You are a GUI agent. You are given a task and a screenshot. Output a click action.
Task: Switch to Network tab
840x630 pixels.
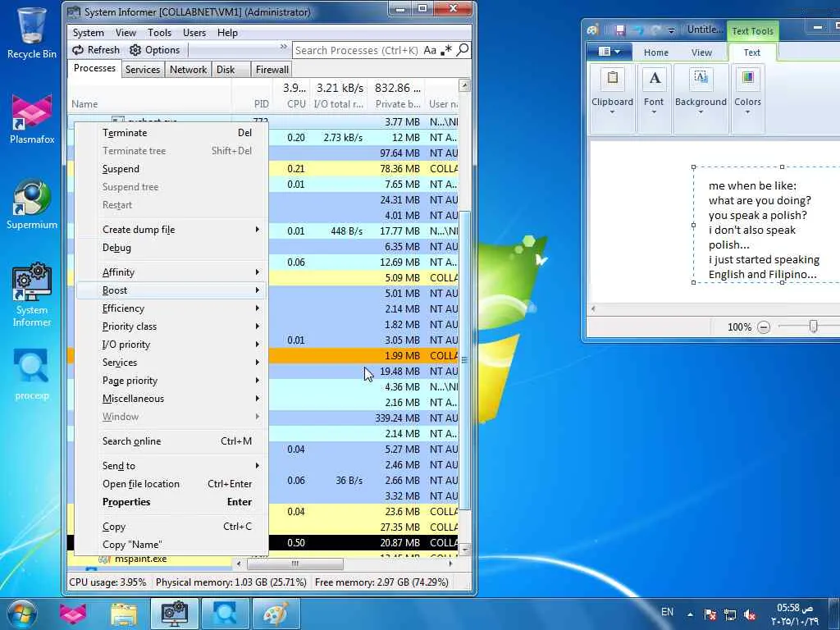click(188, 70)
